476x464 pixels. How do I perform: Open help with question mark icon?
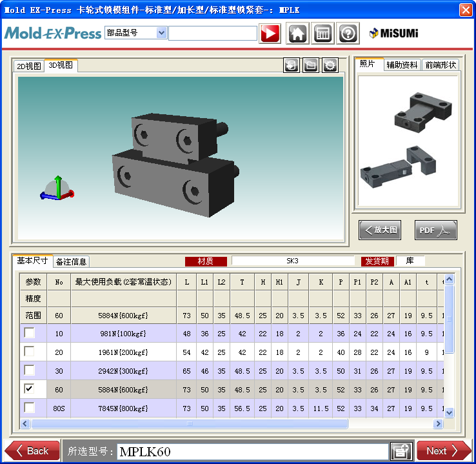click(x=348, y=34)
